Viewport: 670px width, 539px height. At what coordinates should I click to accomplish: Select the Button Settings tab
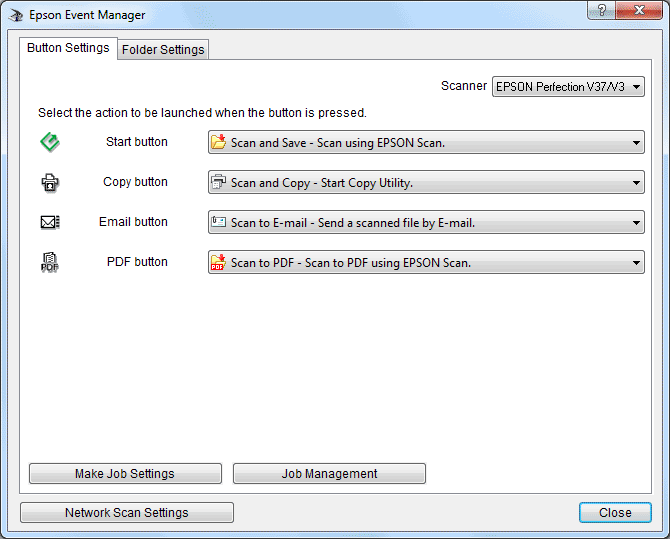68,48
